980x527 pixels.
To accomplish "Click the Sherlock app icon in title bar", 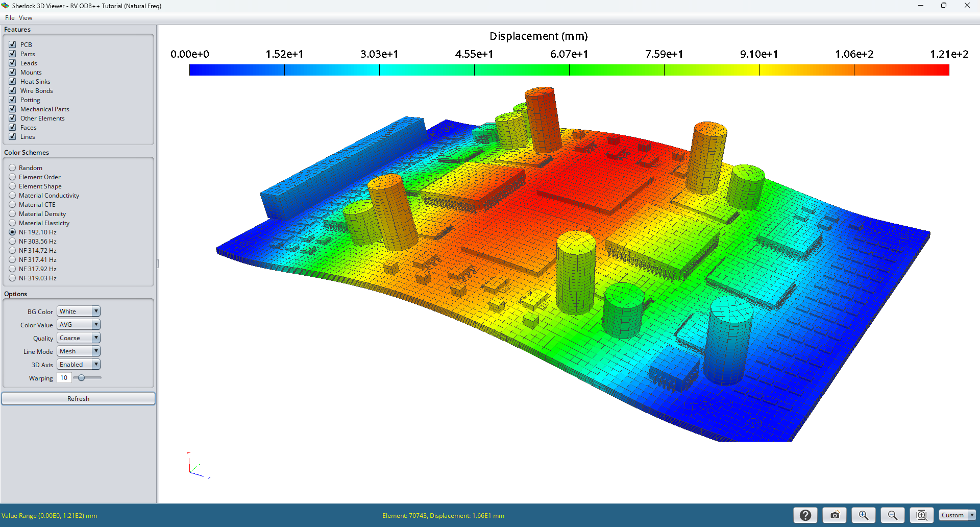I will (x=5, y=6).
